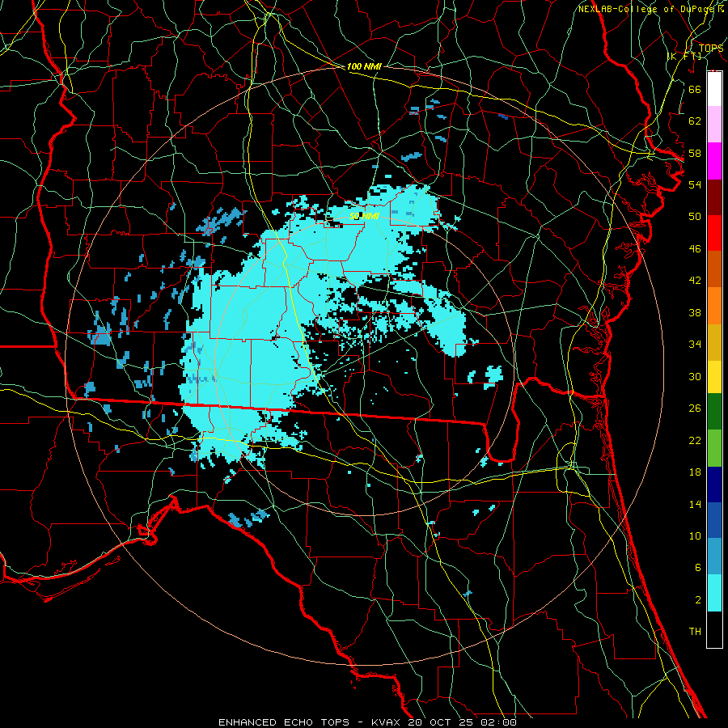Click the ENHANCED ECHO TOPS title text
This screenshot has height=728, width=728.
(x=284, y=722)
